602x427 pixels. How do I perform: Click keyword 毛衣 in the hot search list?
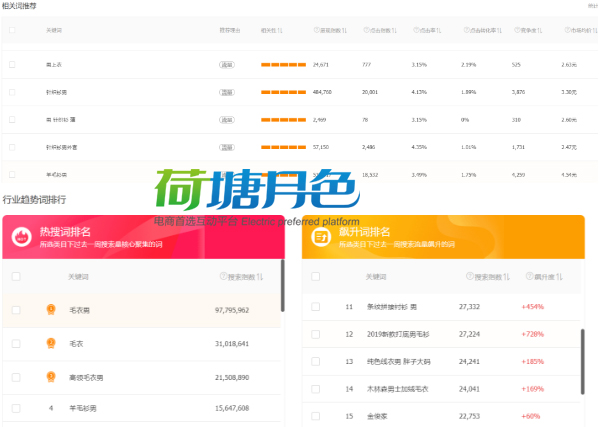coord(76,344)
